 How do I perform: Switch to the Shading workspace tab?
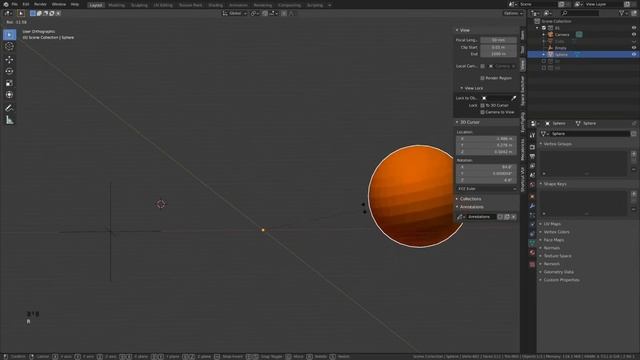point(216,5)
